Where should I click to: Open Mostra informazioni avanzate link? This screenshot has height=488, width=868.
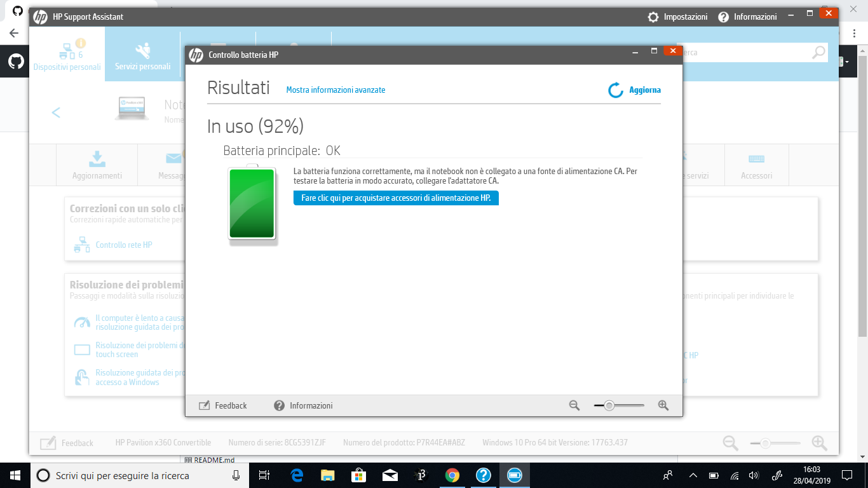[x=336, y=90]
